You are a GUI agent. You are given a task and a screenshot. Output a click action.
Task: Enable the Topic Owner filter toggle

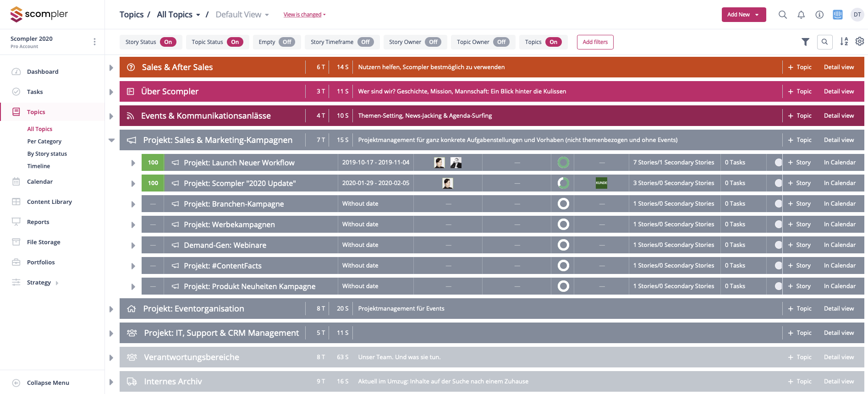pos(501,42)
